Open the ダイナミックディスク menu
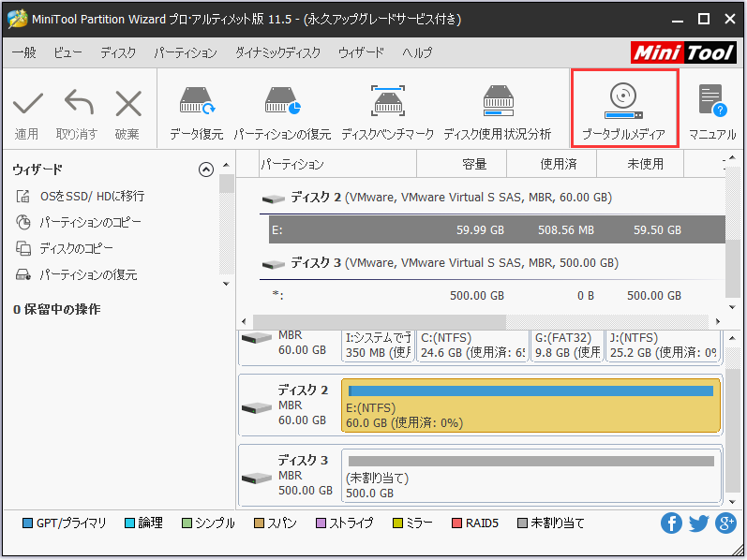This screenshot has height=560, width=747. point(277,52)
